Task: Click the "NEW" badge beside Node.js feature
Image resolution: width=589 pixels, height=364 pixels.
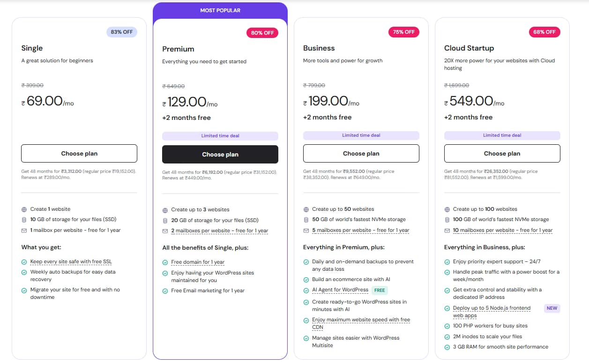Action: (552, 308)
